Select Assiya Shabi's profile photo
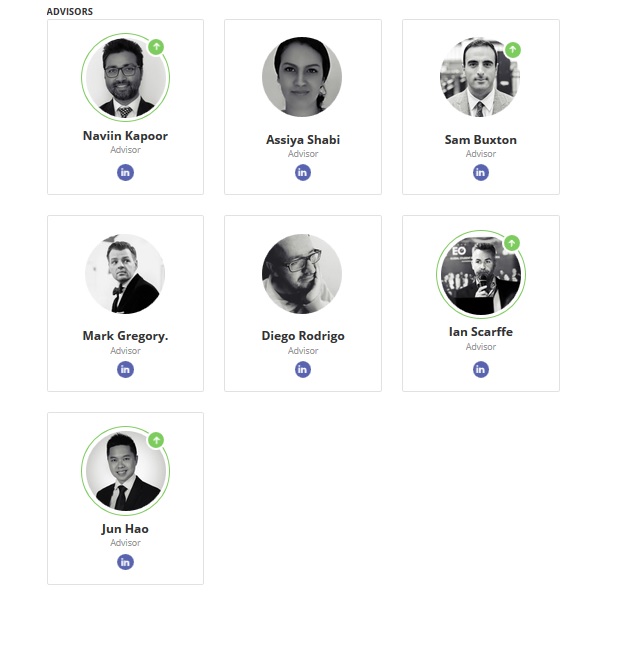638x652 pixels. click(302, 77)
